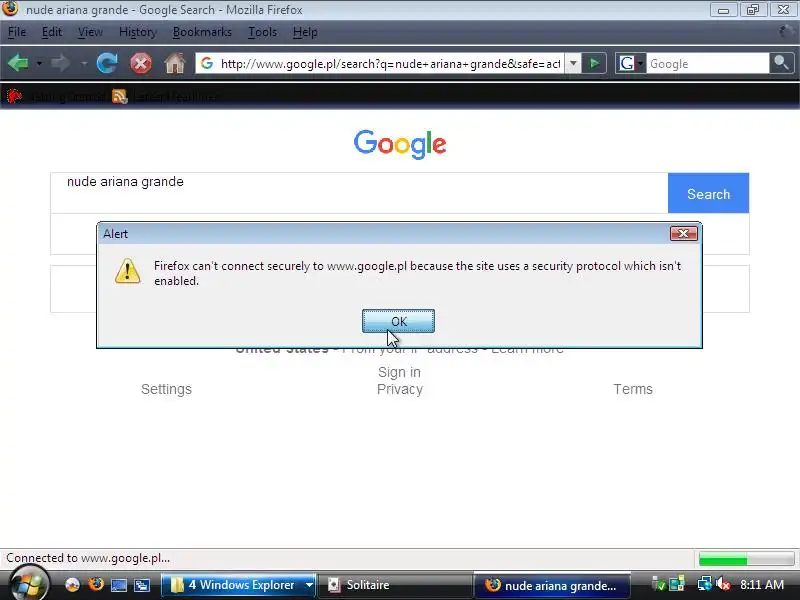Click the volume muted tray icon
This screenshot has width=800, height=600.
pyautogui.click(x=723, y=584)
